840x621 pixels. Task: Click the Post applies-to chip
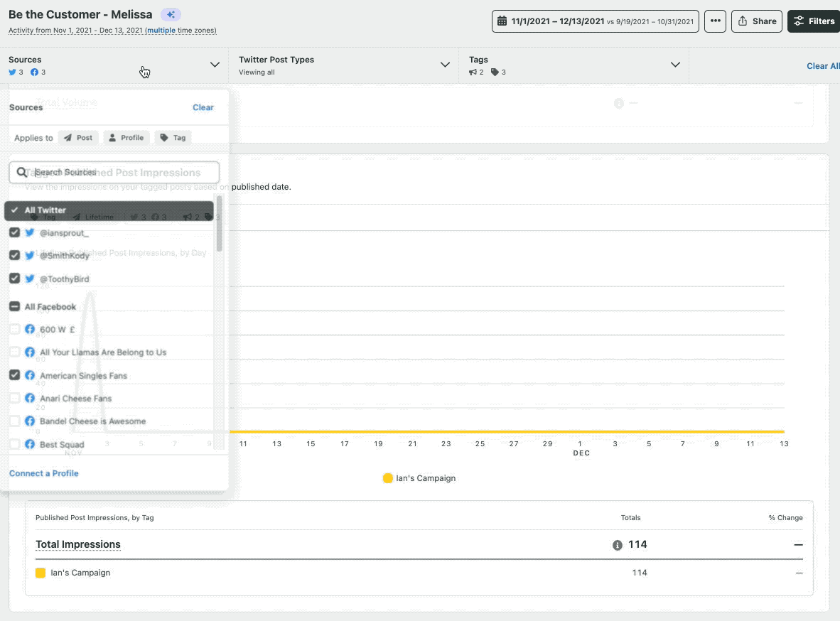(78, 138)
